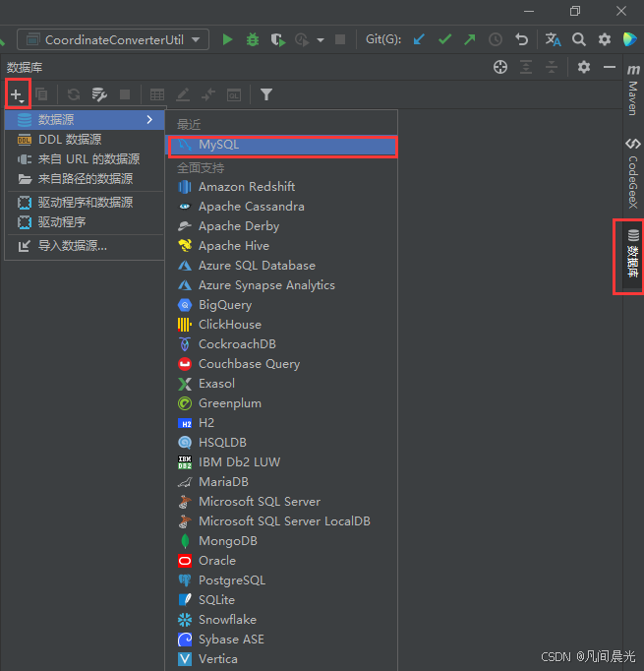This screenshot has height=671, width=644.
Task: Choose PostgreSQL data source
Action: 281,580
